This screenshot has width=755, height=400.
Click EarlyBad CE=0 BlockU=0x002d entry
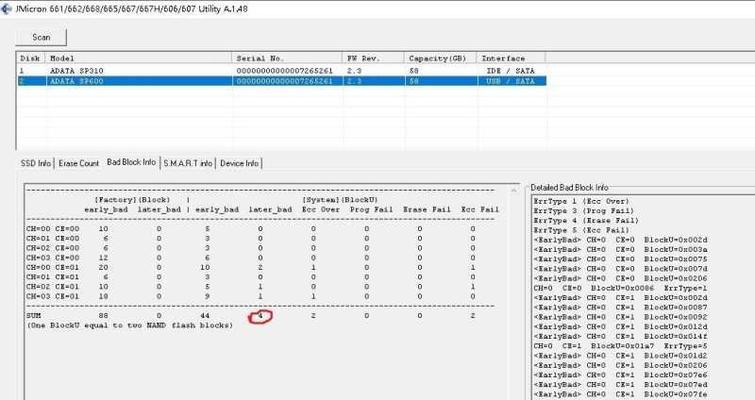tap(620, 240)
